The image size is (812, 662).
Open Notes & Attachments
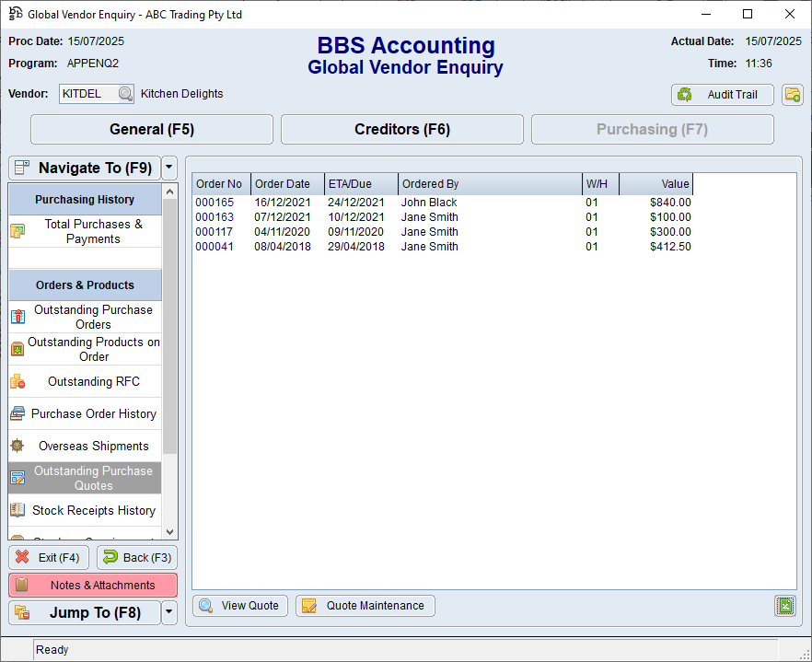pyautogui.click(x=92, y=585)
